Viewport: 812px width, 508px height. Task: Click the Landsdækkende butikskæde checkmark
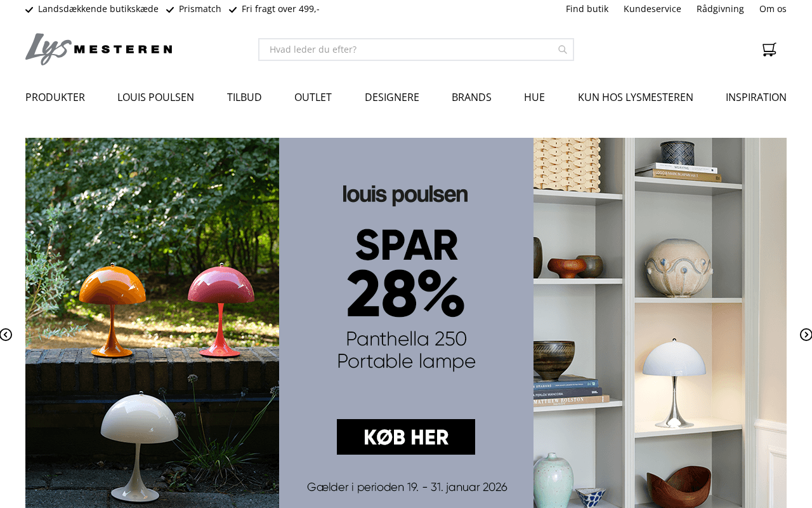[29, 10]
